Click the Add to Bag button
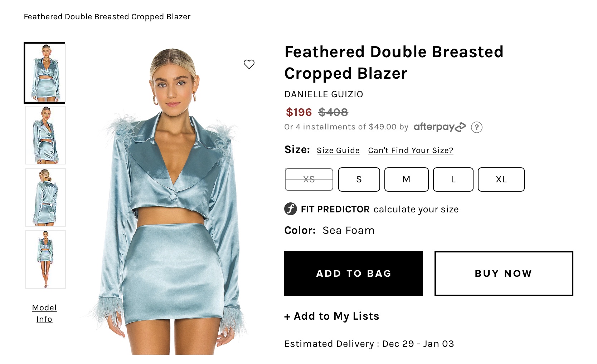Image resolution: width=597 pixels, height=364 pixels. coord(354,274)
